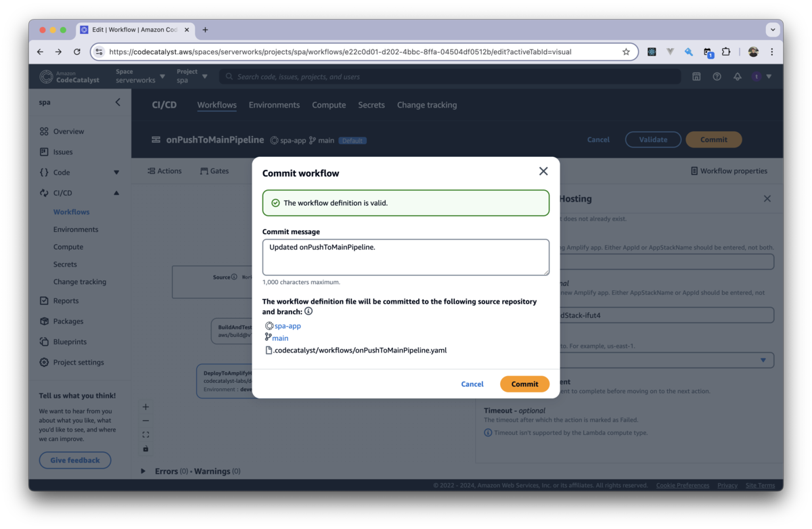Open the blueprints catalog icon in header

[x=696, y=76]
